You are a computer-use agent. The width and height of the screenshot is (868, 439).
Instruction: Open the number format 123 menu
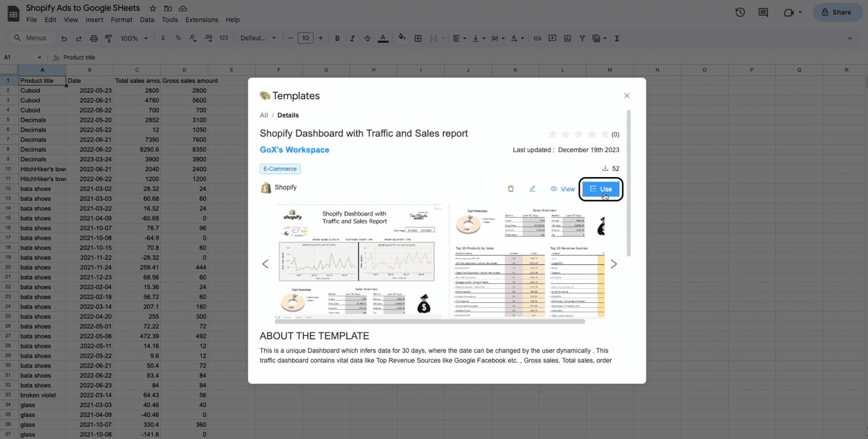click(223, 38)
